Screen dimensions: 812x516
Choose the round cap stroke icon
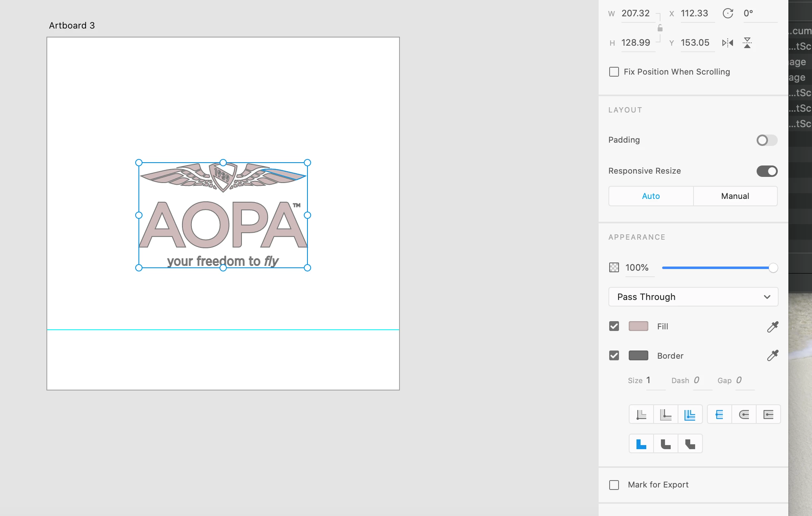744,415
